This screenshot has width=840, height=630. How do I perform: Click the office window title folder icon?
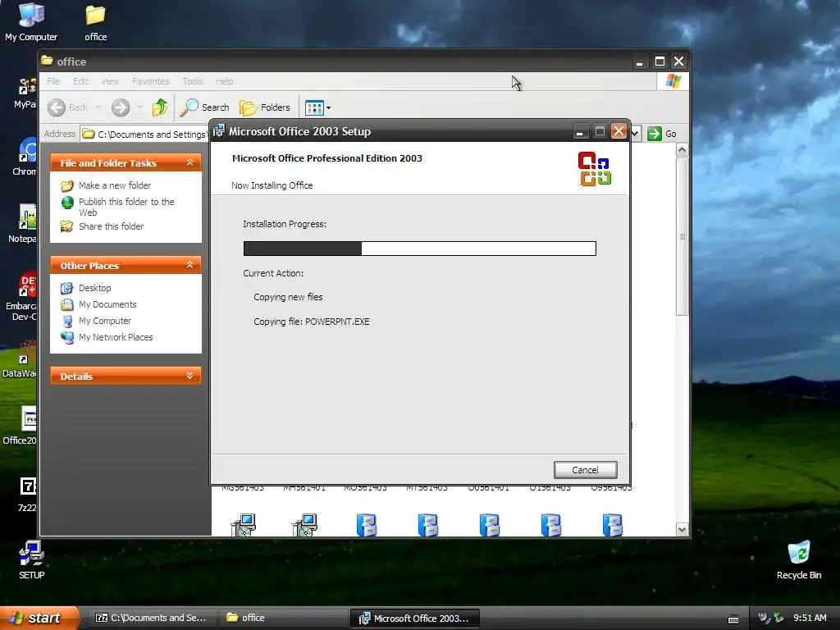(x=47, y=61)
